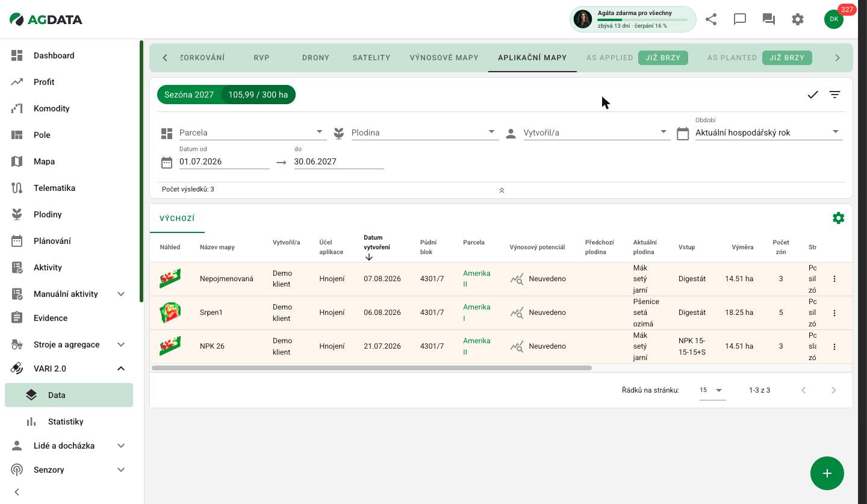Open the filter list icon

[x=834, y=95]
